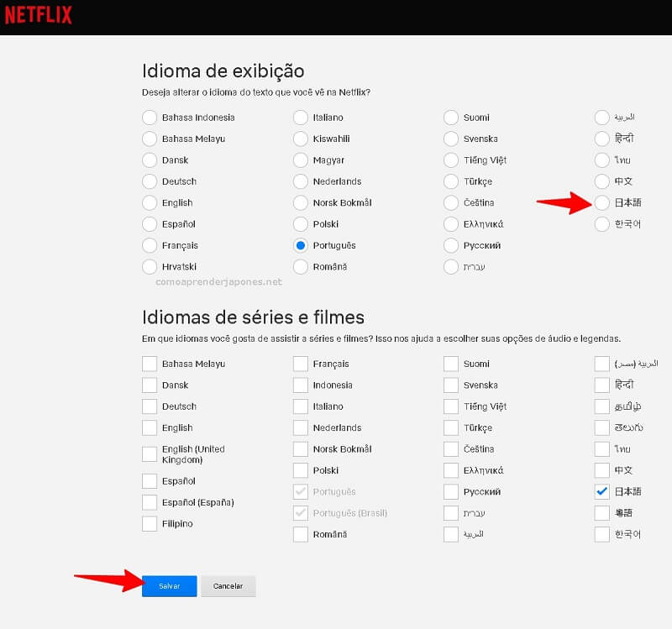Select 日本語 radio button display language
This screenshot has height=629, width=672.
click(x=602, y=202)
